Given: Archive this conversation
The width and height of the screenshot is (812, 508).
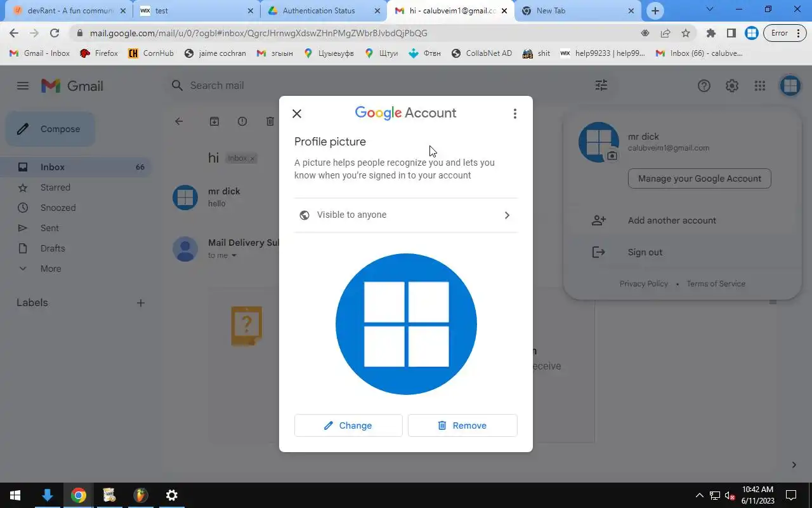Looking at the screenshot, I should 214,121.
